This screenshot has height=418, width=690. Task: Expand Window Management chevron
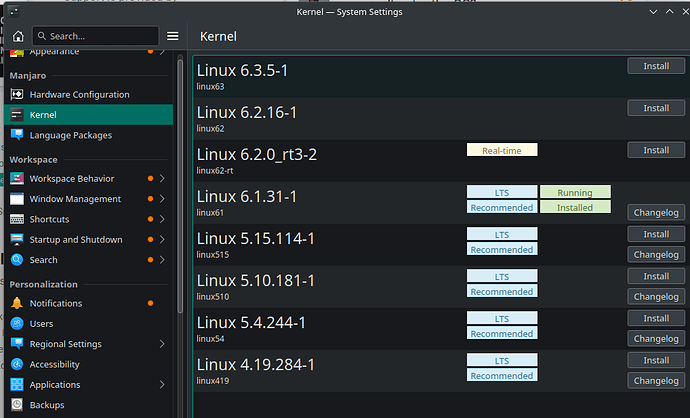[162, 199]
